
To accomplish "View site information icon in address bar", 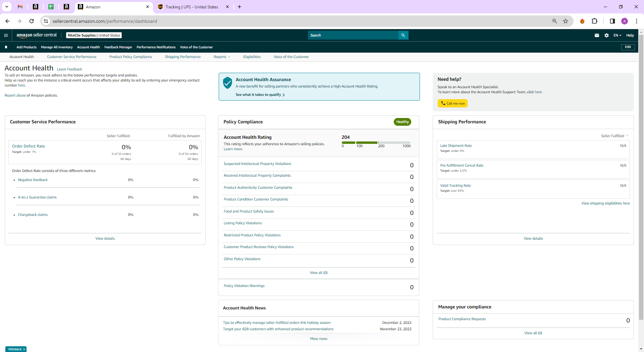I will pos(46,21).
